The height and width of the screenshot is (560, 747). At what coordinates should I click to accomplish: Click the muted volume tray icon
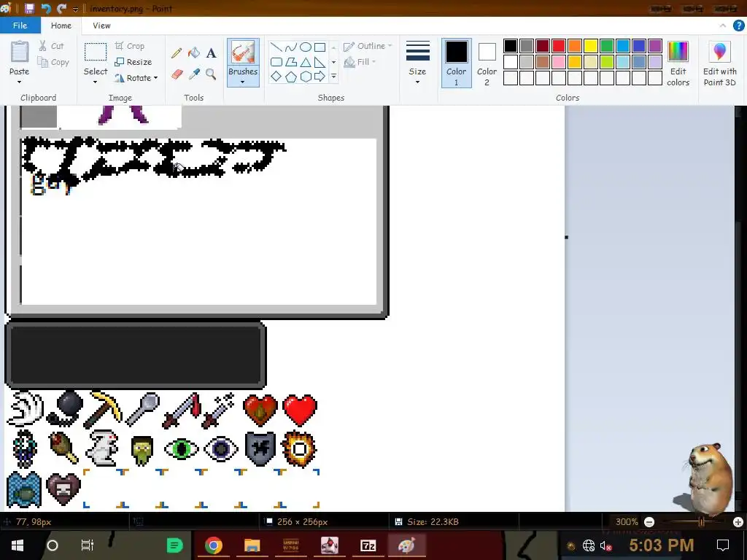605,545
